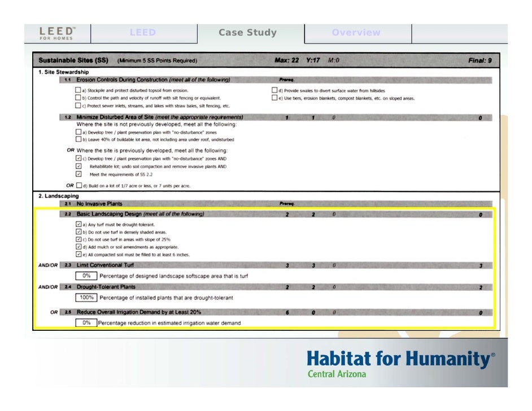The width and height of the screenshot is (532, 411).
Task: Click 'Minimize Disturbed Area of Site' row
Action: tap(276, 117)
